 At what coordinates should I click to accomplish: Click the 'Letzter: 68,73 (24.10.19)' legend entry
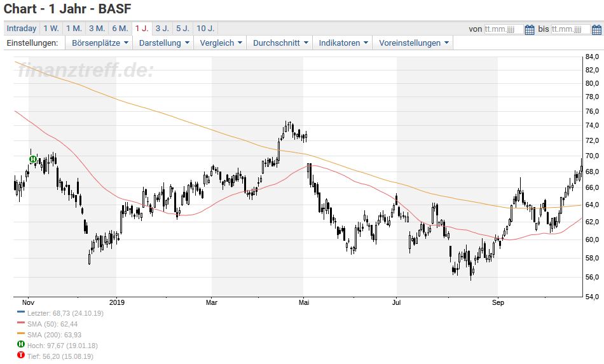coord(65,313)
